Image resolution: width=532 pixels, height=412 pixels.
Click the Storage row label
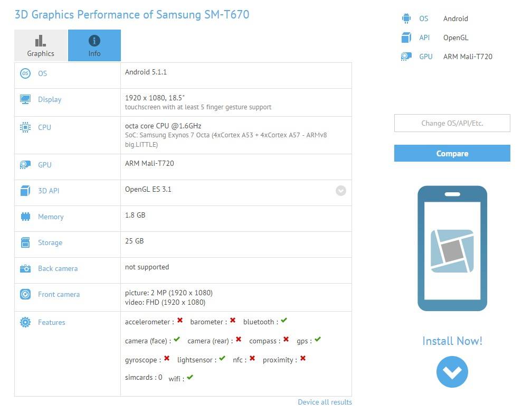click(x=50, y=242)
